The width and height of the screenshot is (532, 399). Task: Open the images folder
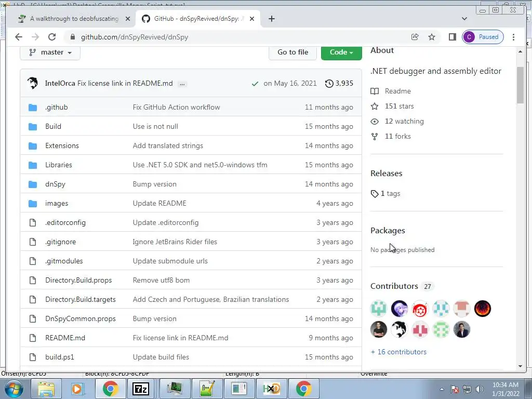57,203
